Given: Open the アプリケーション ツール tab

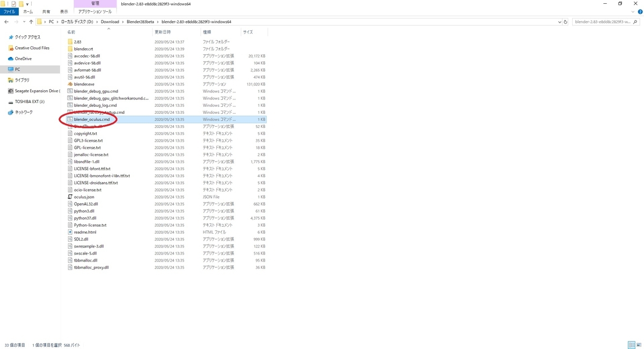Looking at the screenshot, I should click(95, 11).
